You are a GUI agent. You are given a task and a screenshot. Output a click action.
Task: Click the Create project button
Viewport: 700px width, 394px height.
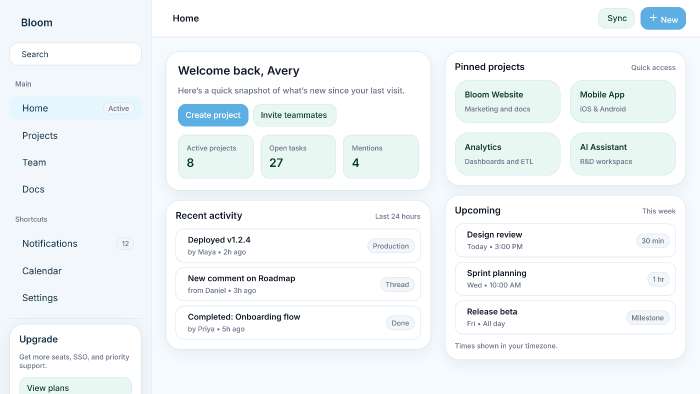(213, 115)
